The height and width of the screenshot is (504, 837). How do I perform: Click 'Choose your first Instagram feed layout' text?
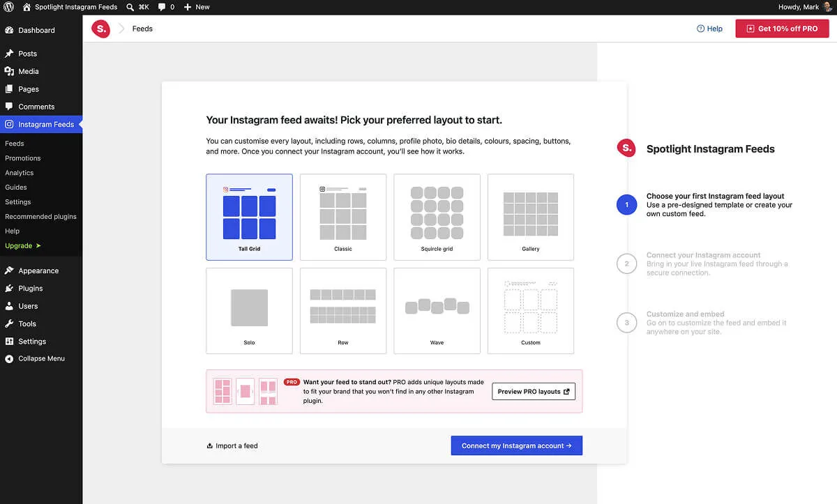715,196
